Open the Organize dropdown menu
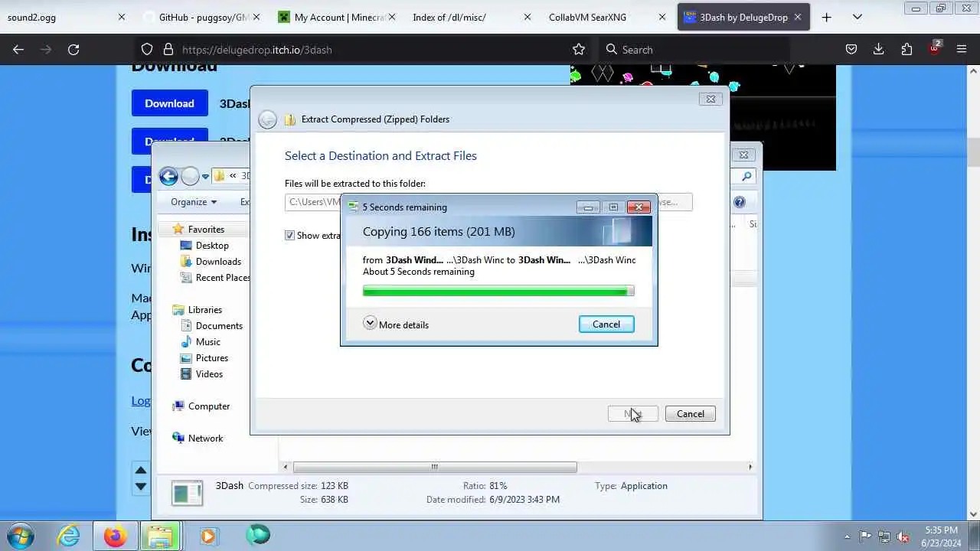 pyautogui.click(x=194, y=202)
